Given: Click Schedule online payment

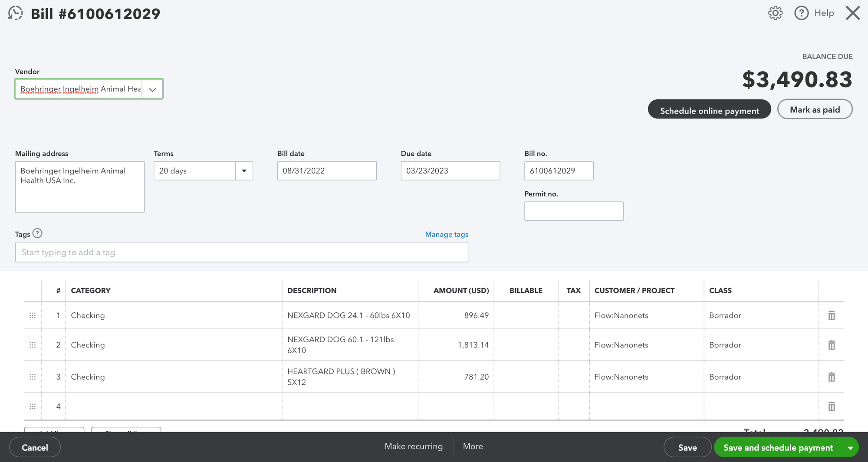Looking at the screenshot, I should click(709, 110).
